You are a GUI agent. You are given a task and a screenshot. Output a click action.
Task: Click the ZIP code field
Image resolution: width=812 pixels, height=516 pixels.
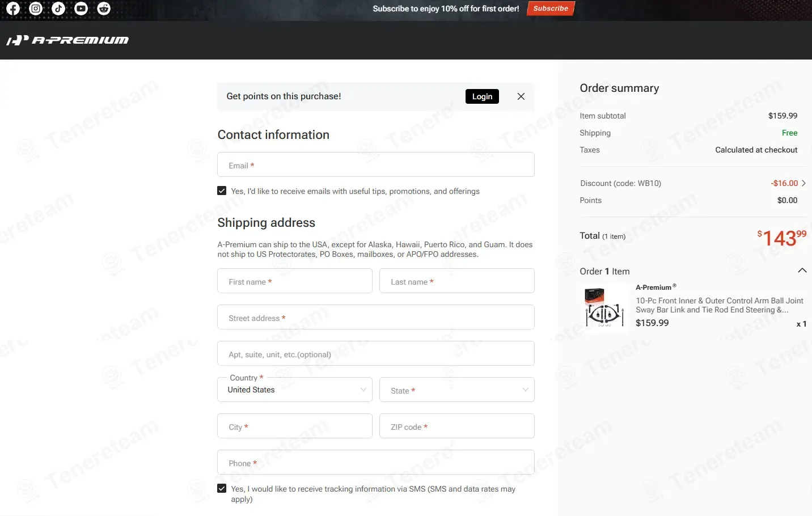click(x=457, y=426)
